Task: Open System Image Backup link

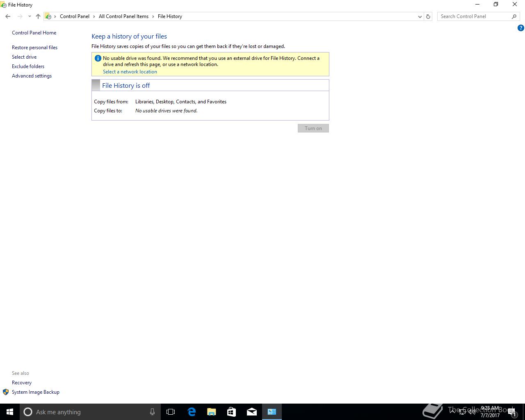Action: 36,392
